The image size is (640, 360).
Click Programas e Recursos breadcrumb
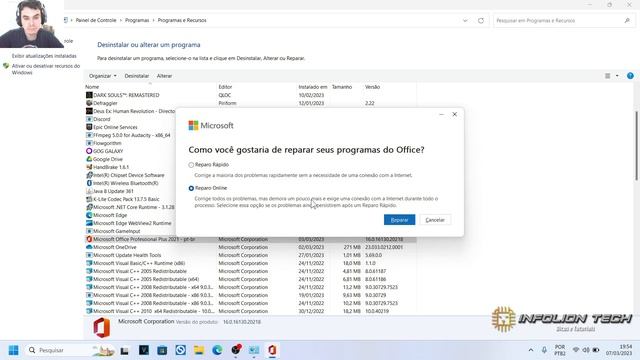tap(182, 20)
